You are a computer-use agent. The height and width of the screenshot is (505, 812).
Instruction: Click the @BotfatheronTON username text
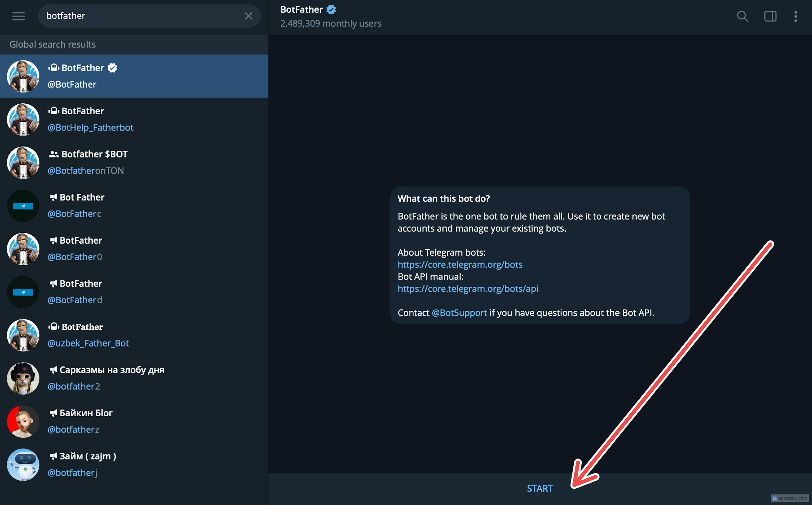86,170
